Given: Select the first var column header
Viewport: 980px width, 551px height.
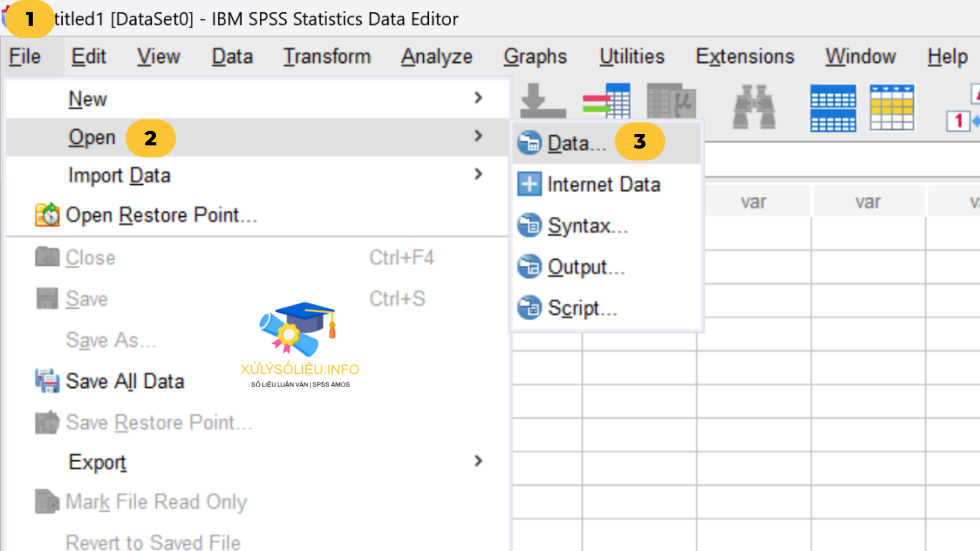Looking at the screenshot, I should pos(753,202).
